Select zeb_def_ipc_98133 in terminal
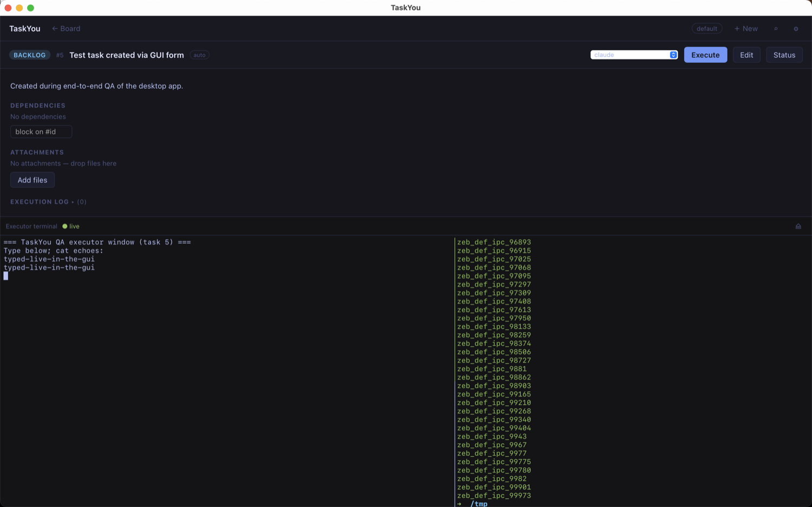 pyautogui.click(x=494, y=327)
